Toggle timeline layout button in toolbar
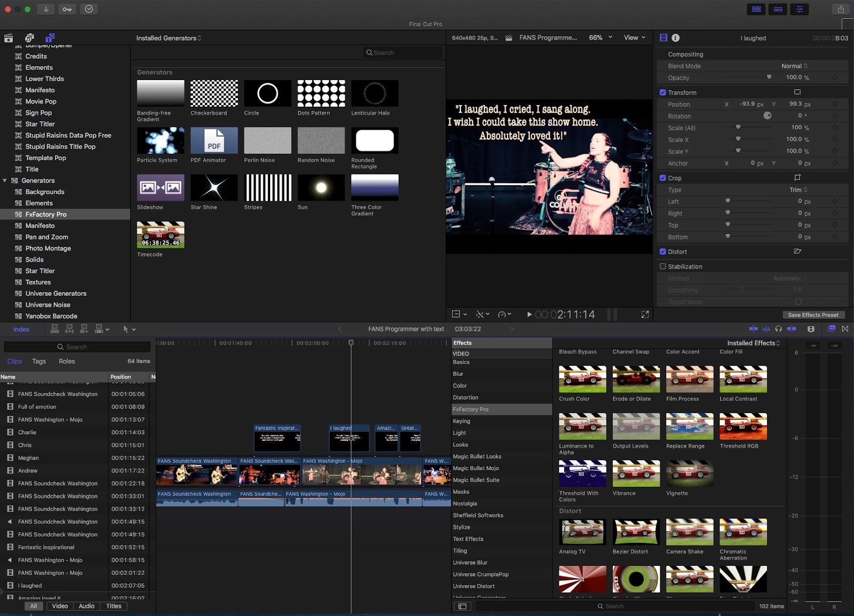The width and height of the screenshot is (854, 616). (778, 9)
